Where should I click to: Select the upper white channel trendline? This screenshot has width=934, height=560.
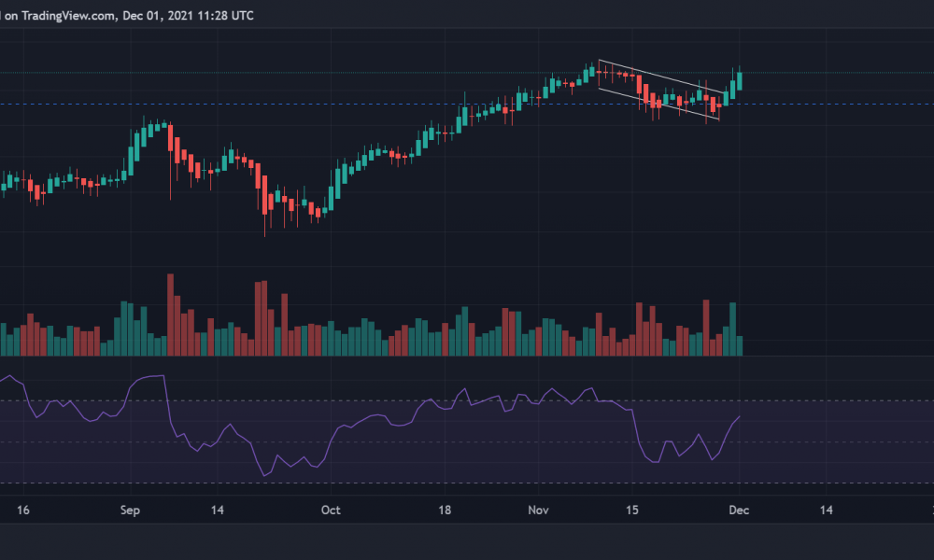(x=661, y=77)
